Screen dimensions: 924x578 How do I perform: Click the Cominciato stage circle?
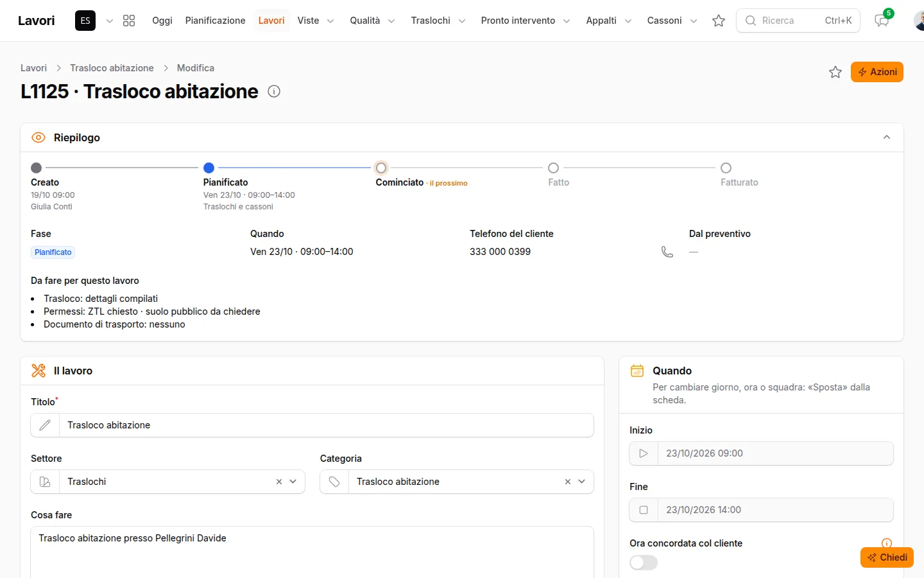coord(381,168)
